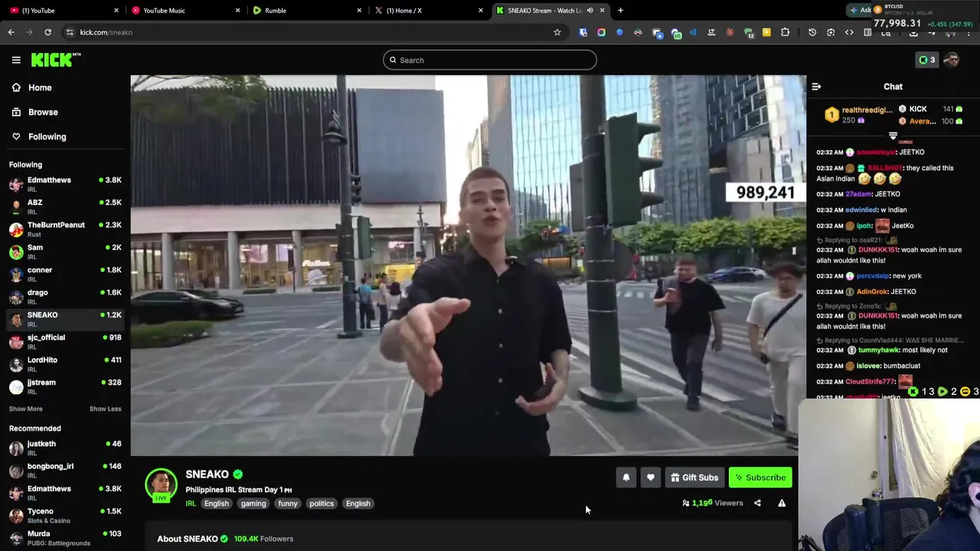This screenshot has width=980, height=551.
Task: Open the LordHito channel
Action: click(65, 364)
